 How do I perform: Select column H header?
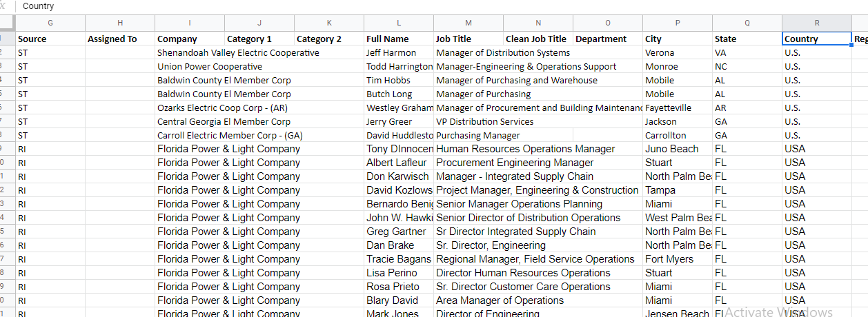tap(120, 23)
